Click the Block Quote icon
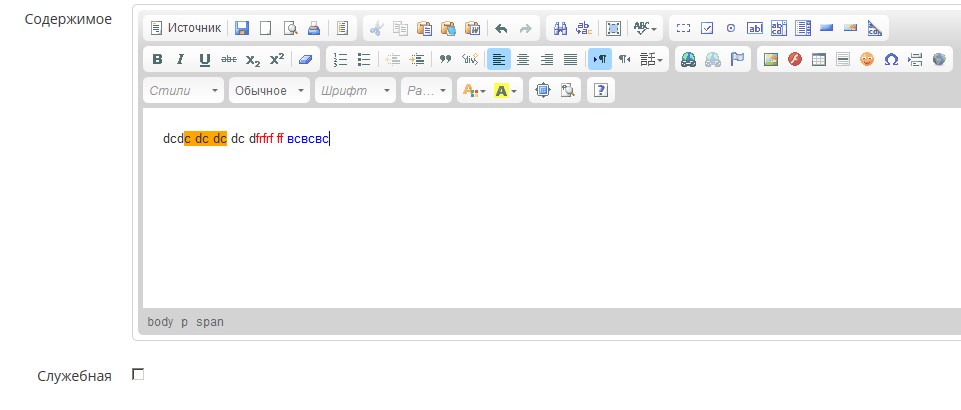The image size is (961, 410). (x=446, y=59)
